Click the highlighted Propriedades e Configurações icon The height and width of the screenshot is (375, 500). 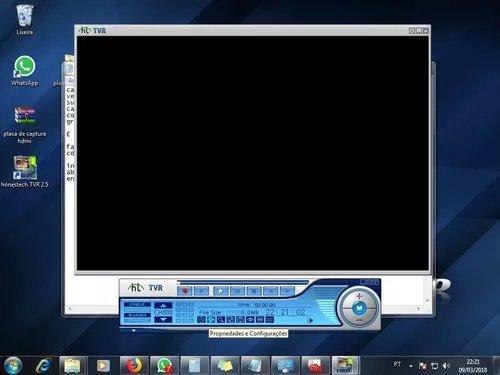click(211, 320)
